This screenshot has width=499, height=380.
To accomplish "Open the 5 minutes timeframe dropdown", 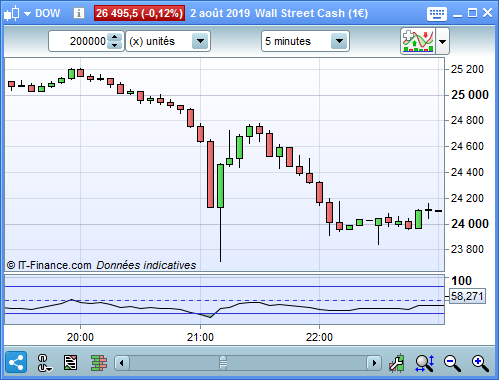I will point(305,41).
